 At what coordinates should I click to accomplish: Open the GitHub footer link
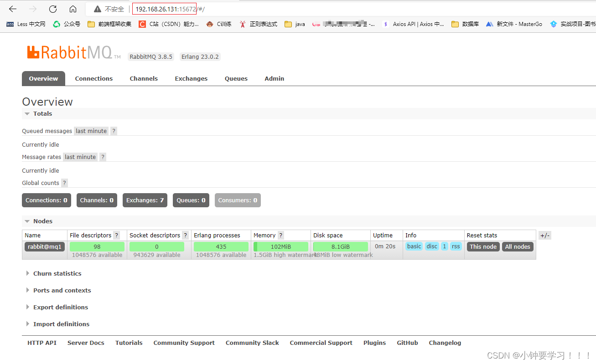pyautogui.click(x=407, y=343)
